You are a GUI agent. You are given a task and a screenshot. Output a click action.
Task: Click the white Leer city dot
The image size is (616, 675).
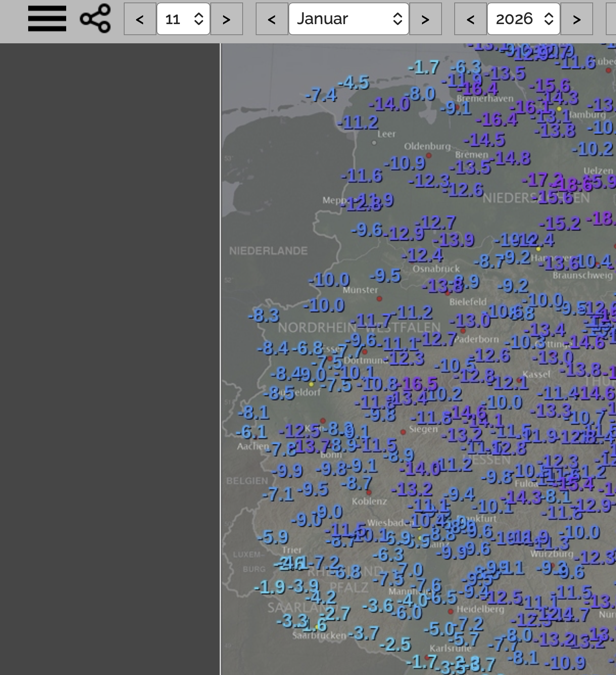374,143
